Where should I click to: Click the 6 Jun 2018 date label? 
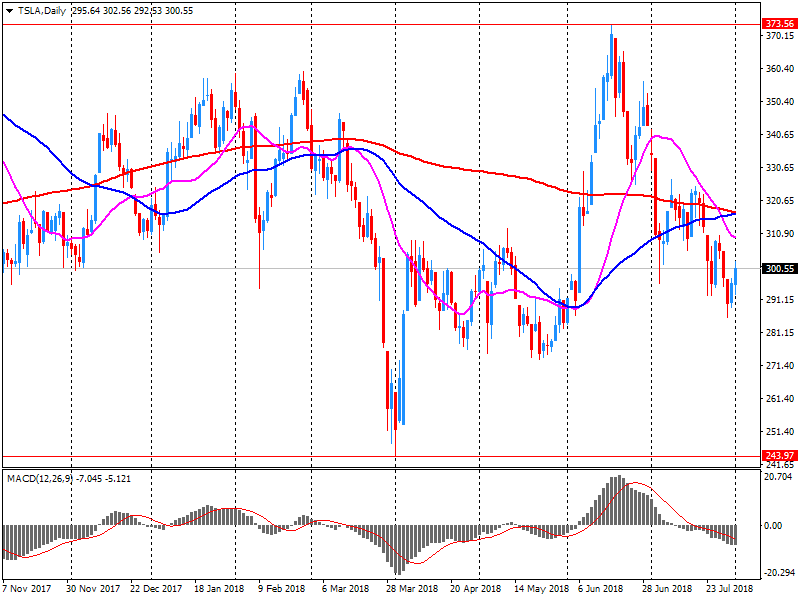[x=601, y=589]
